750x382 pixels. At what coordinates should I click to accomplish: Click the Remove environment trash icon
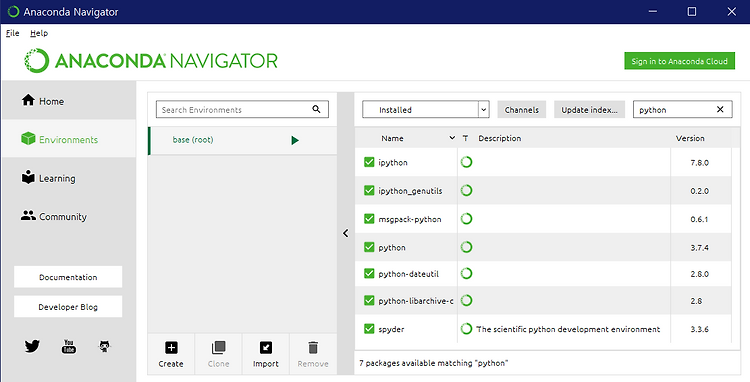tap(313, 347)
